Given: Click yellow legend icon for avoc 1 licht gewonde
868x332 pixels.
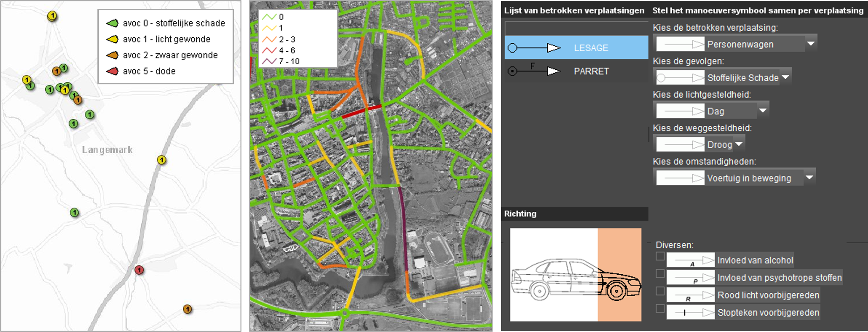Looking at the screenshot, I should (x=112, y=39).
